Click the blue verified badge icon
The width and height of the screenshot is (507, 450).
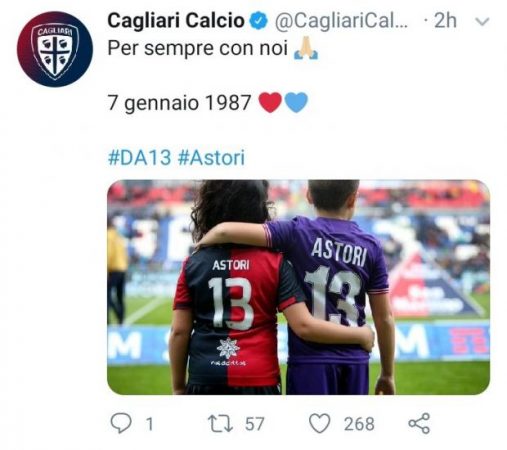point(259,21)
